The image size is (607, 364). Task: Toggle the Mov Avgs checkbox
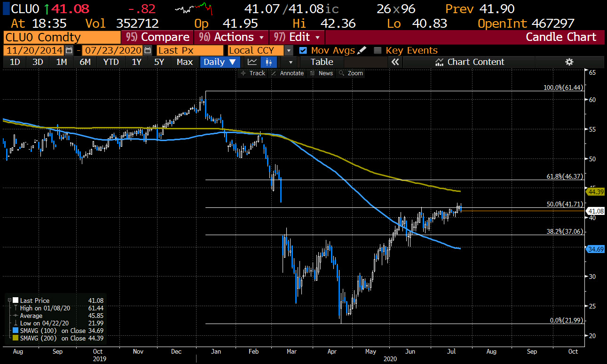303,50
